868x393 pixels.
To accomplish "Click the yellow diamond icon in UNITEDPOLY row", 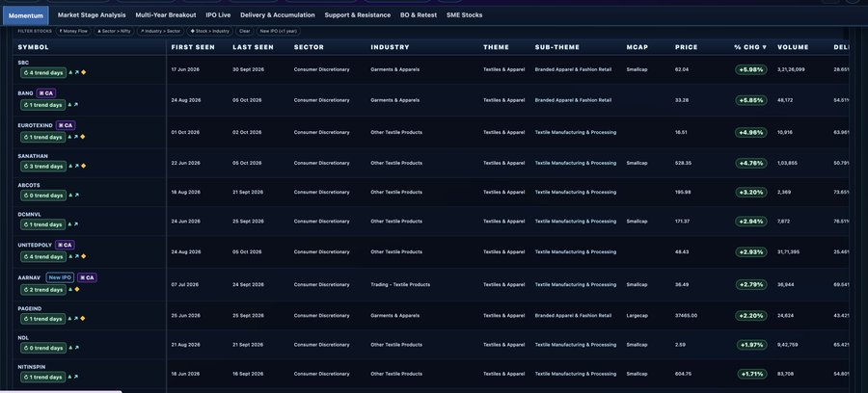I will [x=83, y=256].
